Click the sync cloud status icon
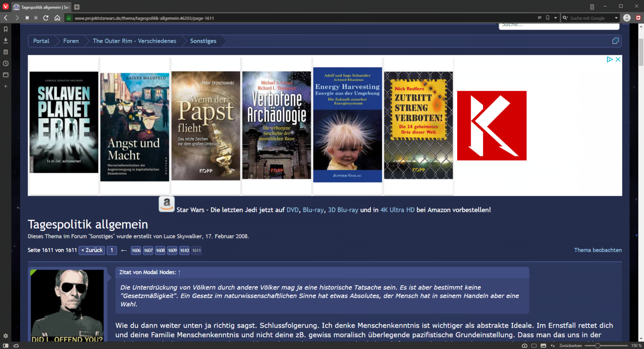 pos(16,345)
